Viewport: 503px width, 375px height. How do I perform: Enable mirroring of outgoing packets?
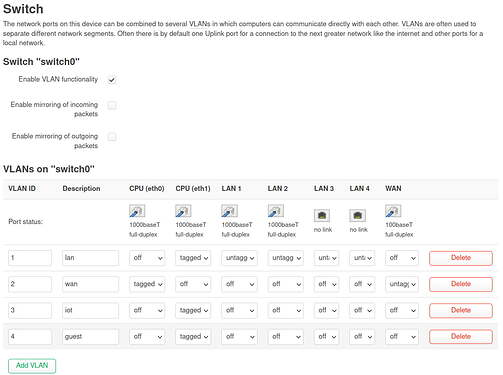[x=112, y=137]
